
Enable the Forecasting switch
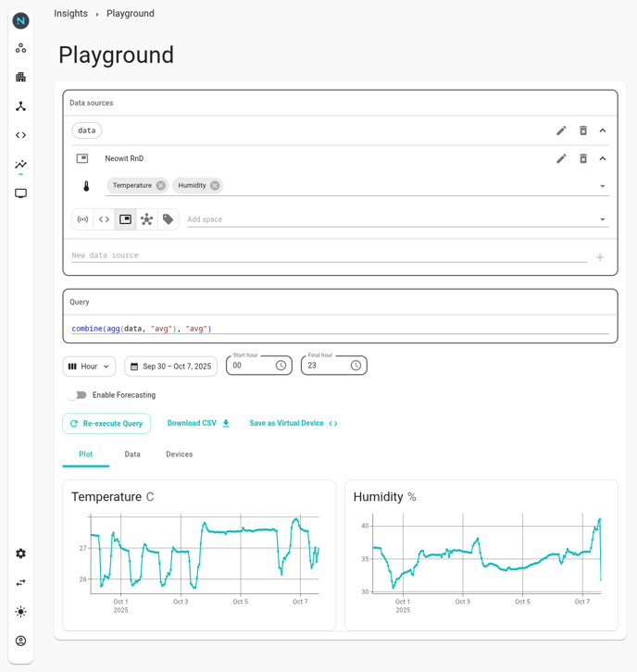tap(78, 395)
